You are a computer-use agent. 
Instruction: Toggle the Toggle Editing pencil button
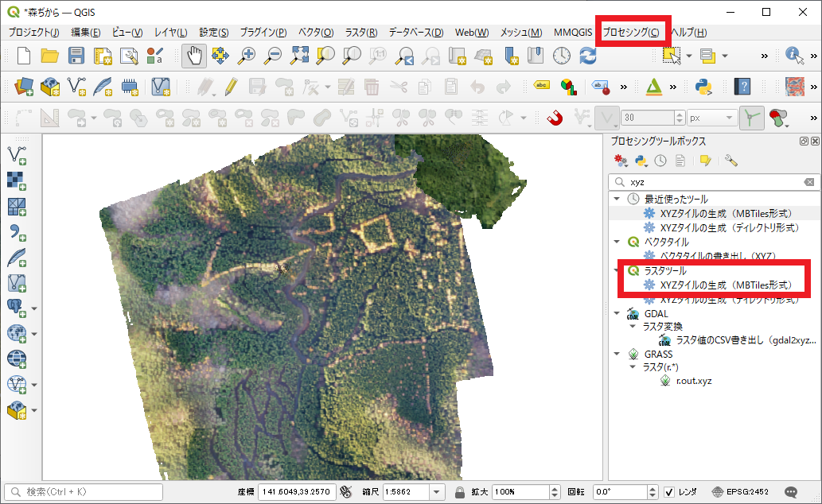pyautogui.click(x=231, y=87)
